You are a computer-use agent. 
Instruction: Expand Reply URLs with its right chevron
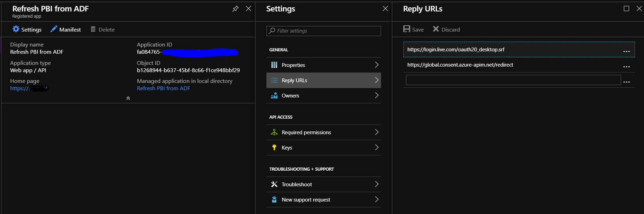point(377,80)
